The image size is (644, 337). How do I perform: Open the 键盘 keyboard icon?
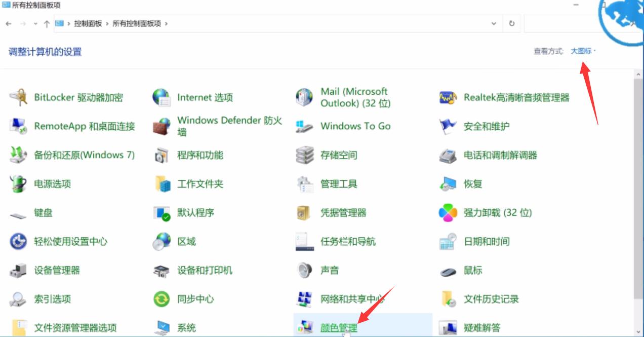pos(18,215)
